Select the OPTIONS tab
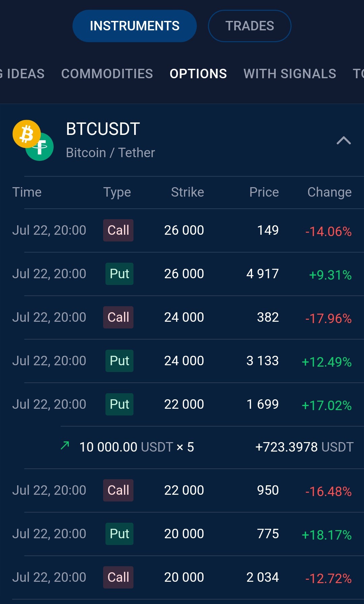 coord(198,74)
